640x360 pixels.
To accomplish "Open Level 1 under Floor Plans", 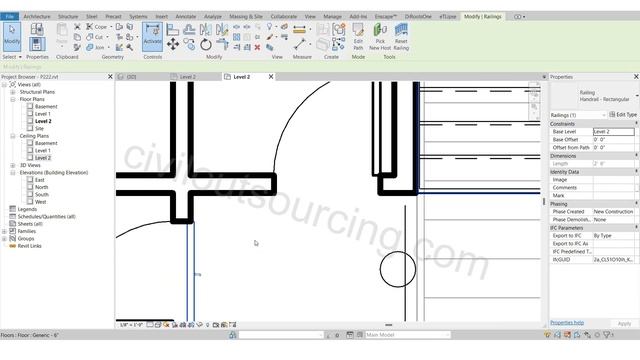I will pos(42,114).
